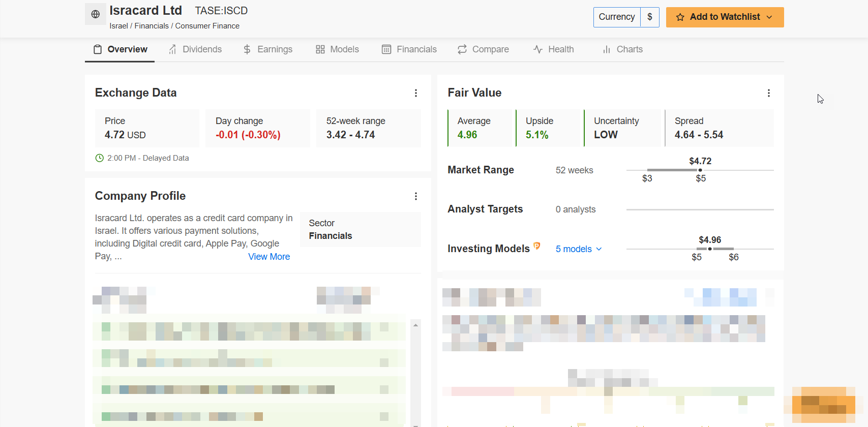Click the Average 4.96 fair value card
The width and height of the screenshot is (868, 427).
coord(480,128)
